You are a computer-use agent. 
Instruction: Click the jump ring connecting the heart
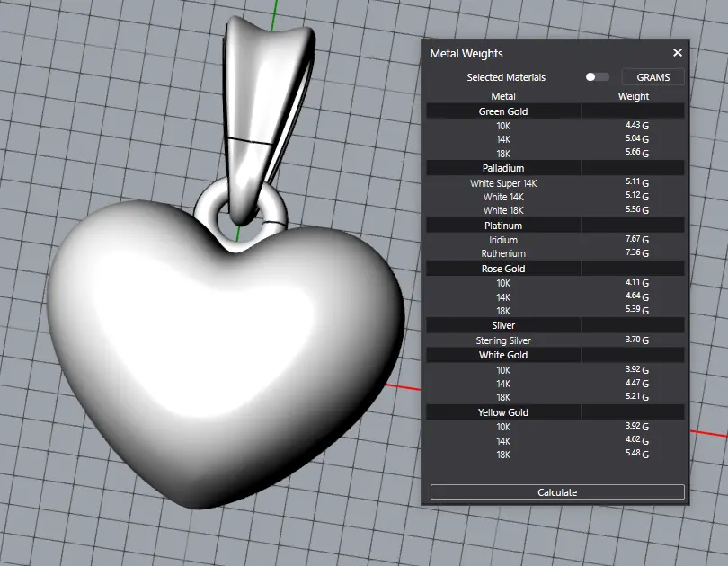click(x=209, y=204)
